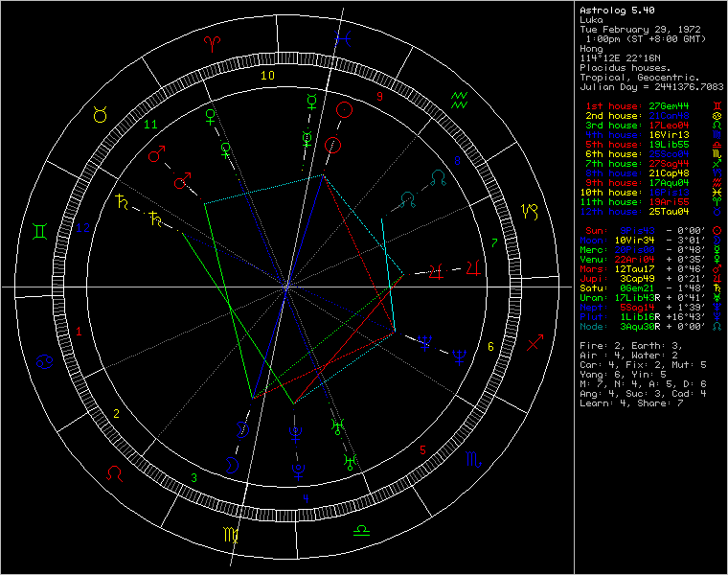Click the red Leo glyph on the zodiac wheel
Viewport: 728px width, 575px height.
point(114,473)
